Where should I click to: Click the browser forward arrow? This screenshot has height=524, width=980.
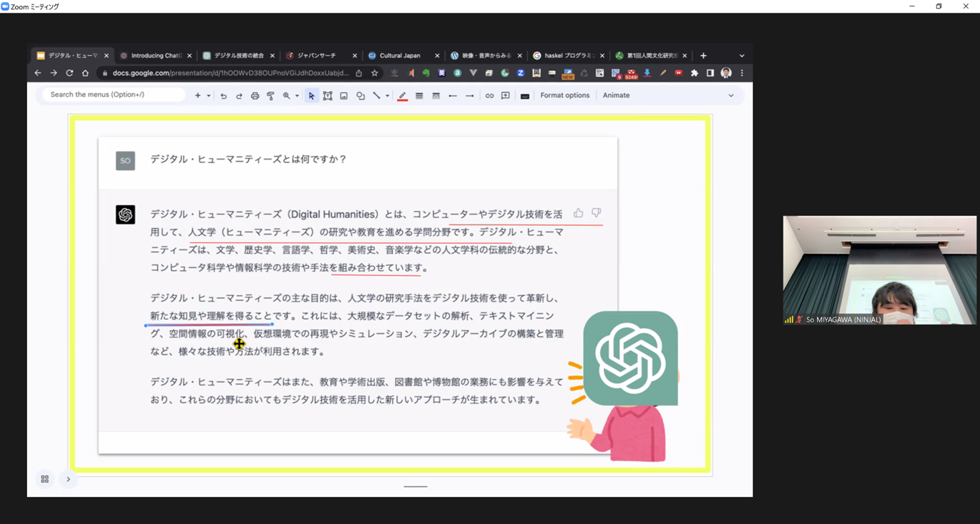click(x=54, y=73)
